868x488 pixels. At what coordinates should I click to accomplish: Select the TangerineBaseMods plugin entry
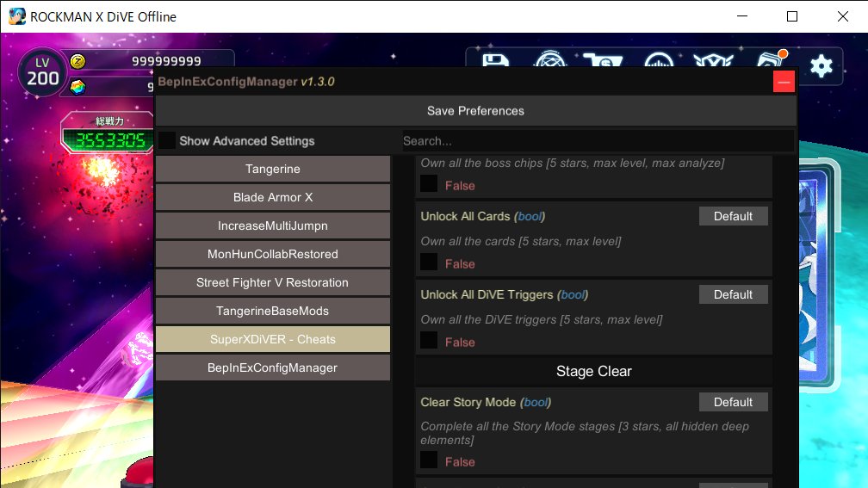[x=273, y=311]
